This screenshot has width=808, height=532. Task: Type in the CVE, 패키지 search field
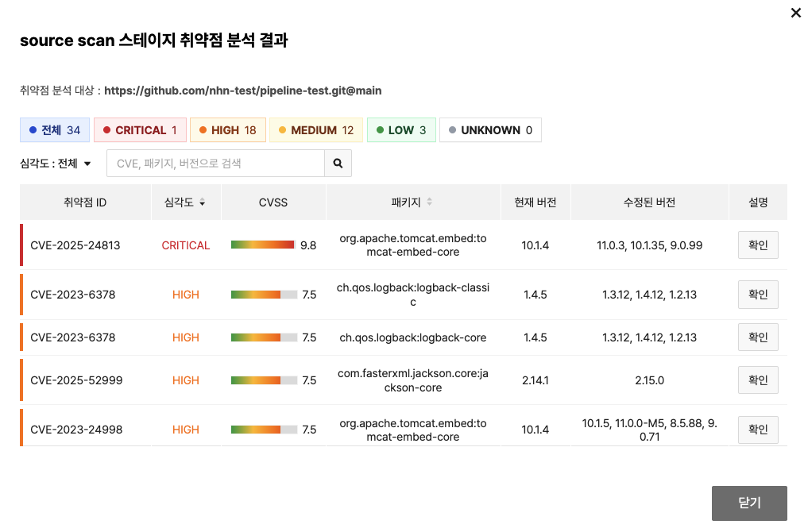pos(215,164)
